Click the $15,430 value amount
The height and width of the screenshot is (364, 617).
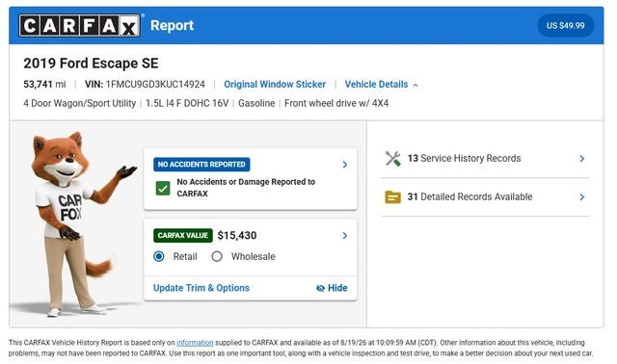click(237, 236)
